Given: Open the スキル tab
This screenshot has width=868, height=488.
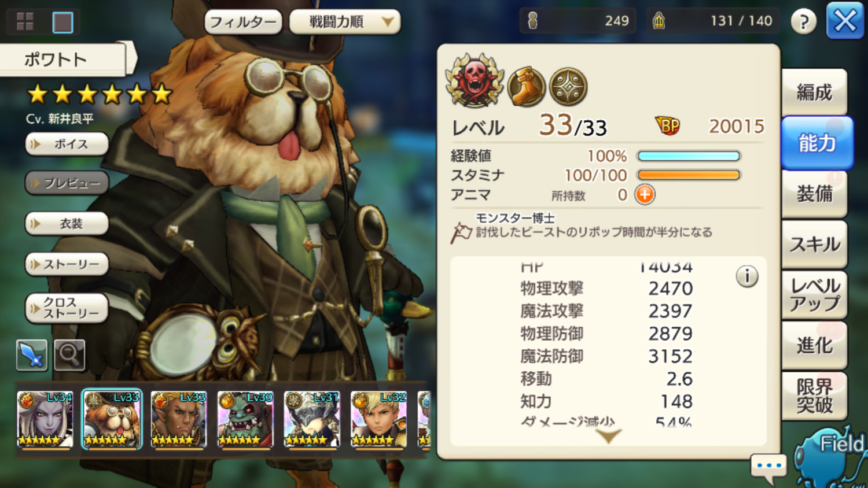Looking at the screenshot, I should tap(814, 245).
